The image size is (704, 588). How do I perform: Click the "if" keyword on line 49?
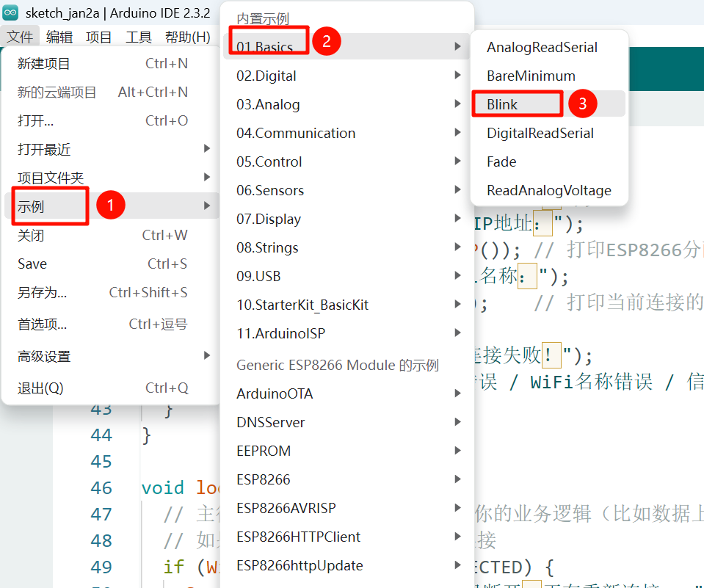174,567
